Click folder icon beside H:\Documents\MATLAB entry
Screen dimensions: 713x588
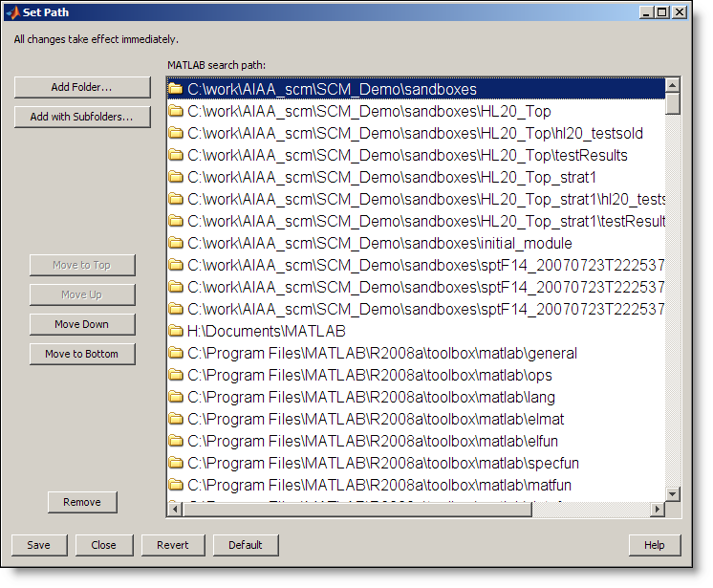coord(176,331)
